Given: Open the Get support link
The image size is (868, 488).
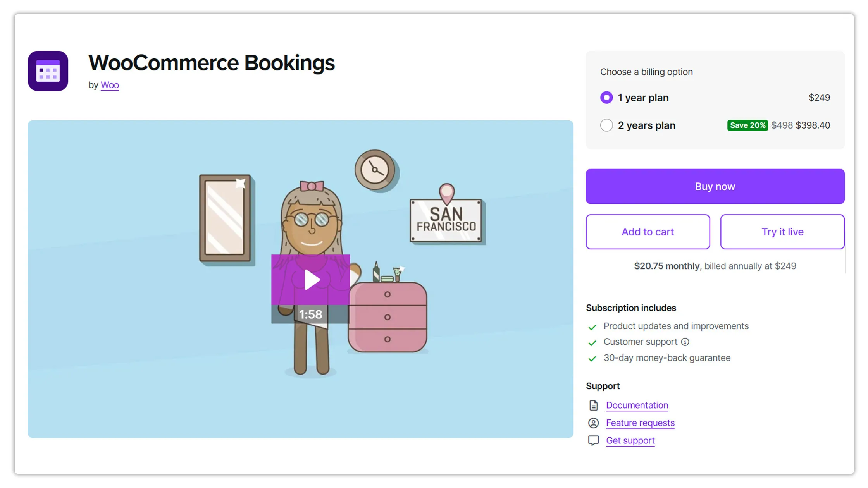Looking at the screenshot, I should 630,441.
